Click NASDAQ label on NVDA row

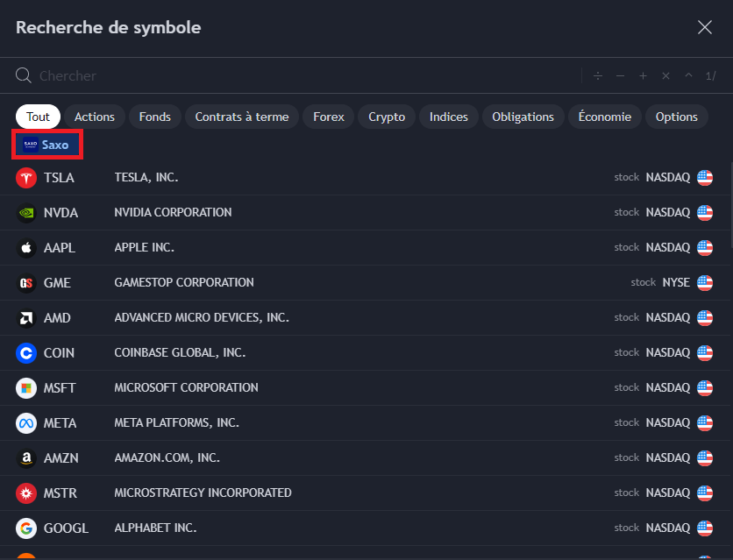click(667, 212)
